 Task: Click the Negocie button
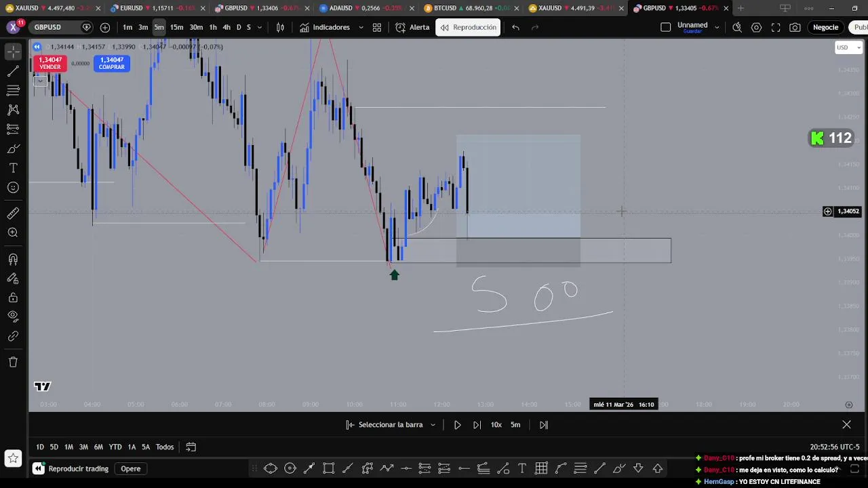[x=825, y=27]
